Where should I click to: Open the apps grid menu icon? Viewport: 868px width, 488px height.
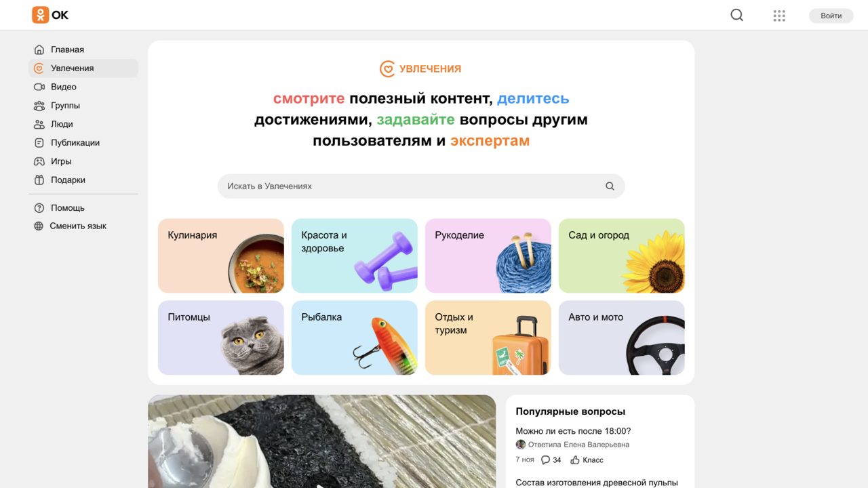click(x=779, y=16)
